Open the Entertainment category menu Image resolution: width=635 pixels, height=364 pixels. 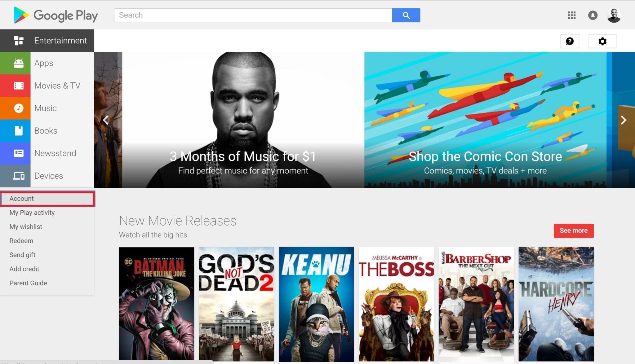(x=60, y=41)
